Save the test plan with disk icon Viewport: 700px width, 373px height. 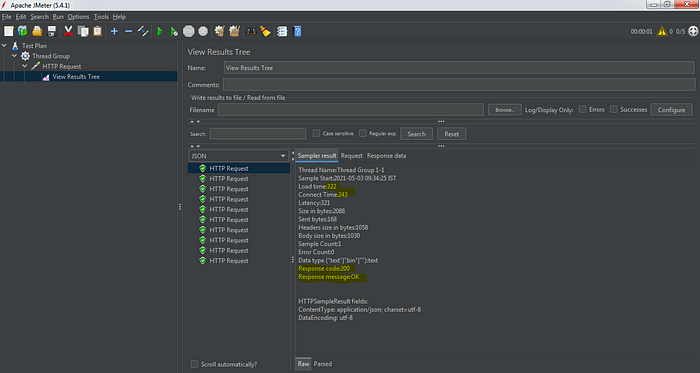pos(52,31)
